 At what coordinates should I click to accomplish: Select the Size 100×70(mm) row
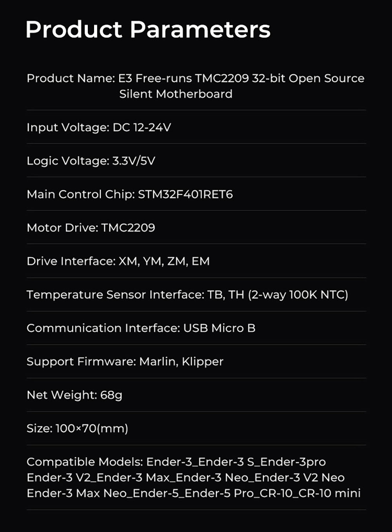point(77,428)
